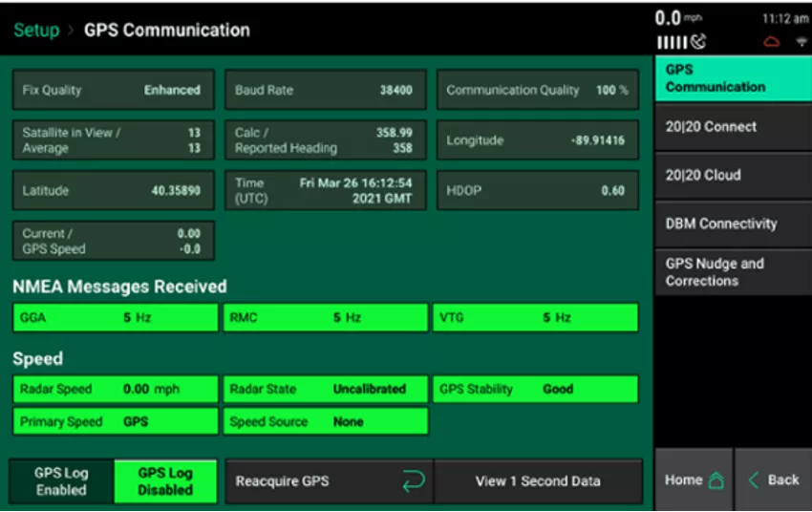This screenshot has width=812, height=512.
Task: Open the GPS Communication sidebar tab
Action: click(732, 78)
